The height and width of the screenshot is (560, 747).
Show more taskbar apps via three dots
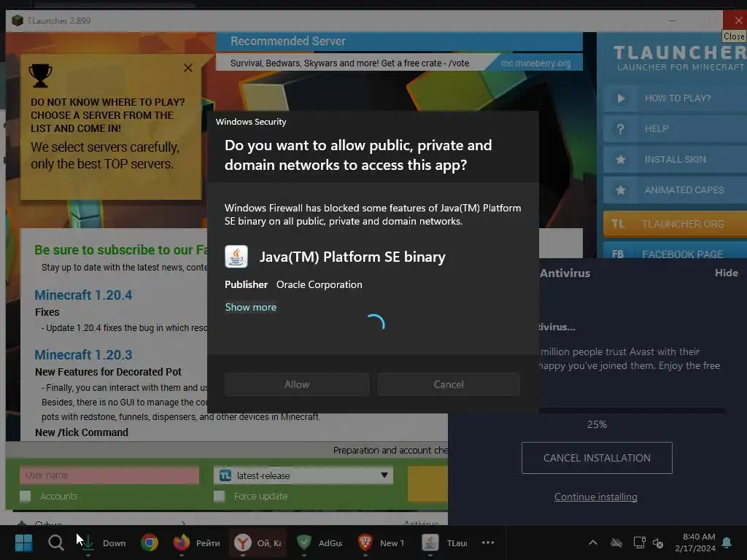coord(488,542)
